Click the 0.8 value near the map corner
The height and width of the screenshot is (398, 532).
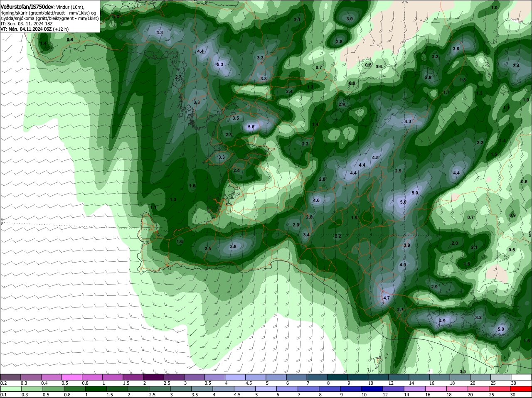coord(70,39)
